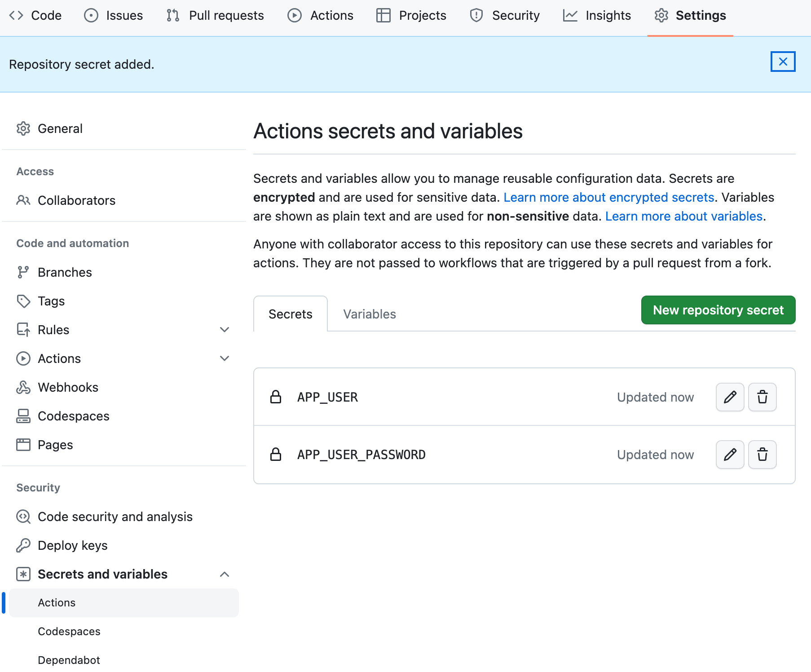This screenshot has width=811, height=672.
Task: Click New repository secret button
Action: (718, 310)
